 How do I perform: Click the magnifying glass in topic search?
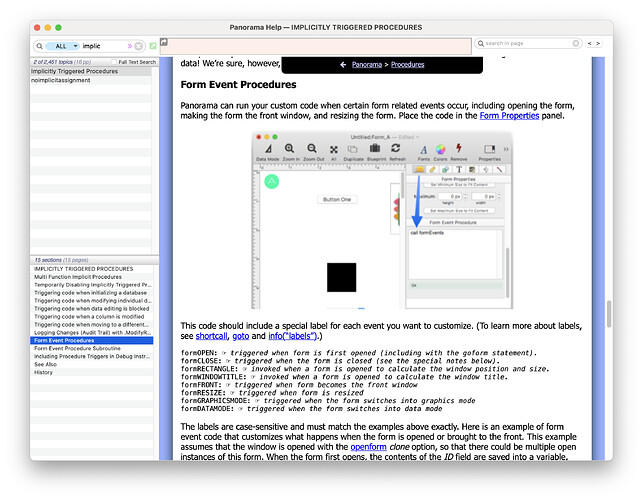(x=41, y=46)
